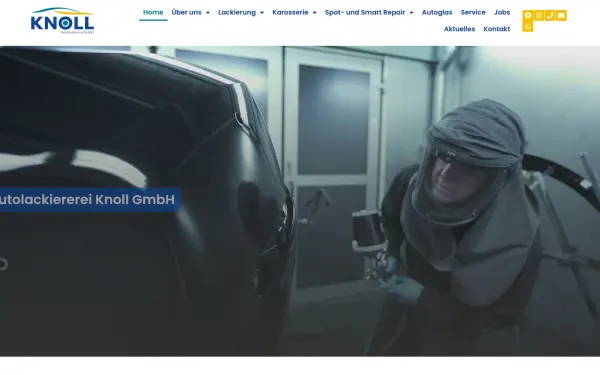Viewport: 600px width, 375px height.
Task: Open the Instagram social icon
Action: coord(539,15)
